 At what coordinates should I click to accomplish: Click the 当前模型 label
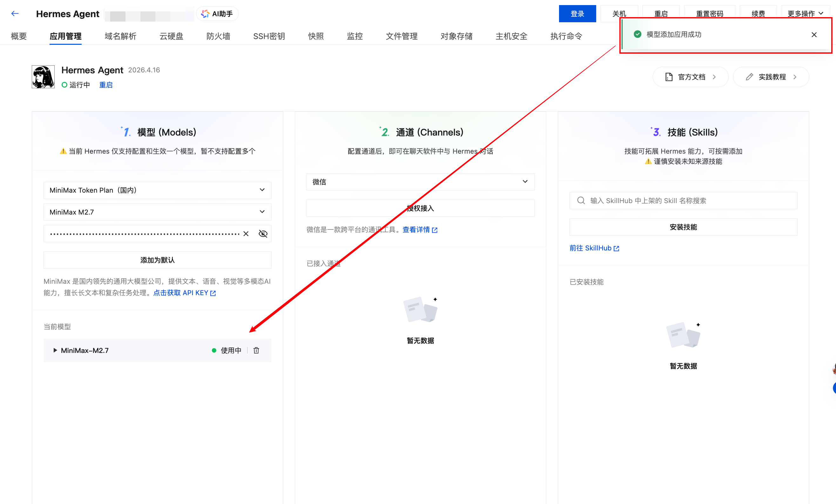[57, 326]
